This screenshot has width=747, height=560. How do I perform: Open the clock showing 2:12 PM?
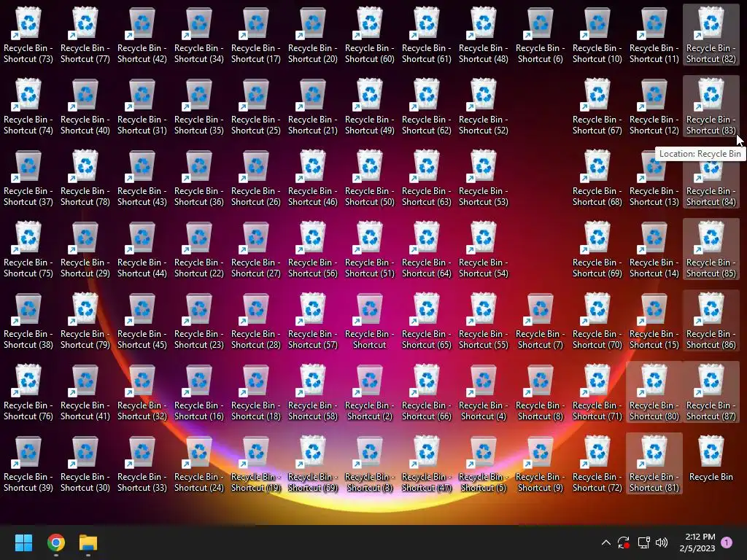coord(697,542)
